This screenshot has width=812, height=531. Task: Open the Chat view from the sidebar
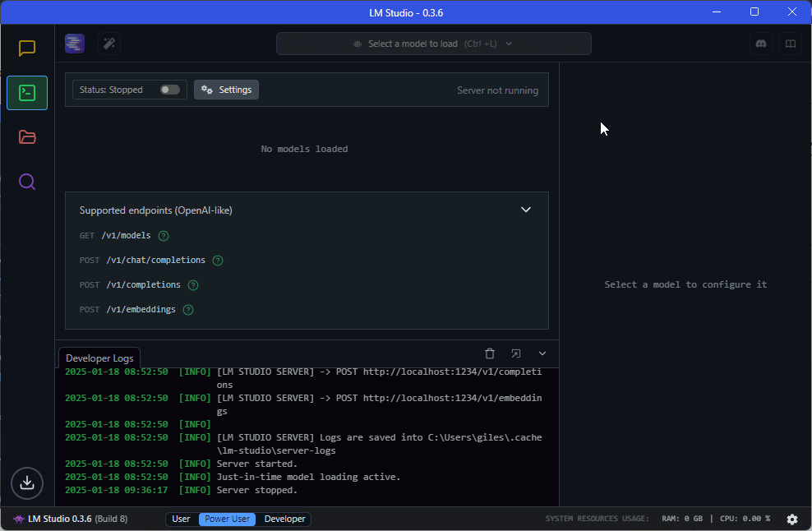tap(27, 48)
